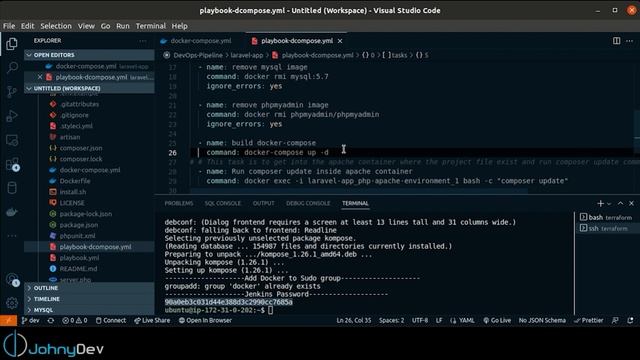Image resolution: width=640 pixels, height=360 pixels.
Task: Select the ssh terraform terminal
Action: coord(606,228)
